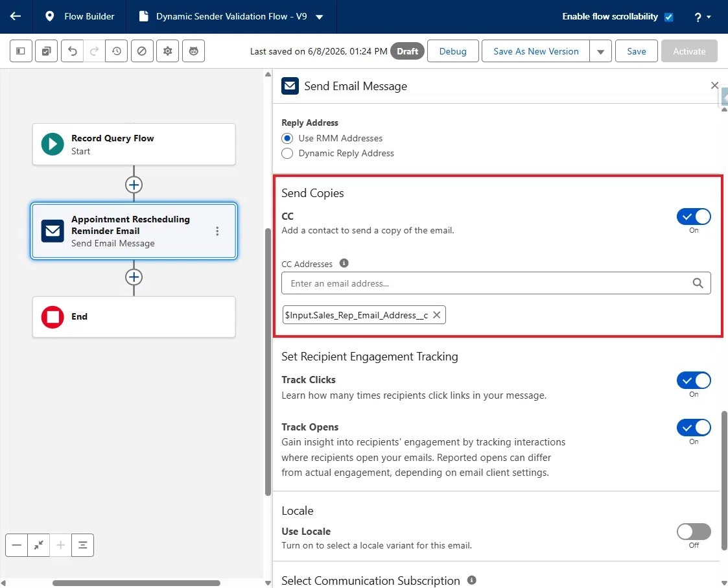Turn off the Track Clicks toggle
The image size is (728, 588).
coord(694,381)
